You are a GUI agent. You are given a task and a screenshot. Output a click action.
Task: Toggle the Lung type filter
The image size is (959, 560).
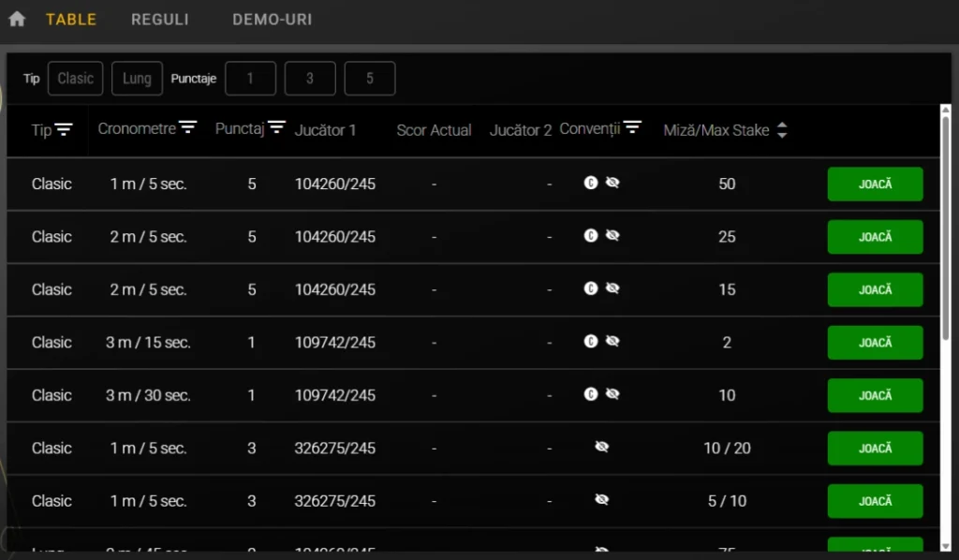137,79
